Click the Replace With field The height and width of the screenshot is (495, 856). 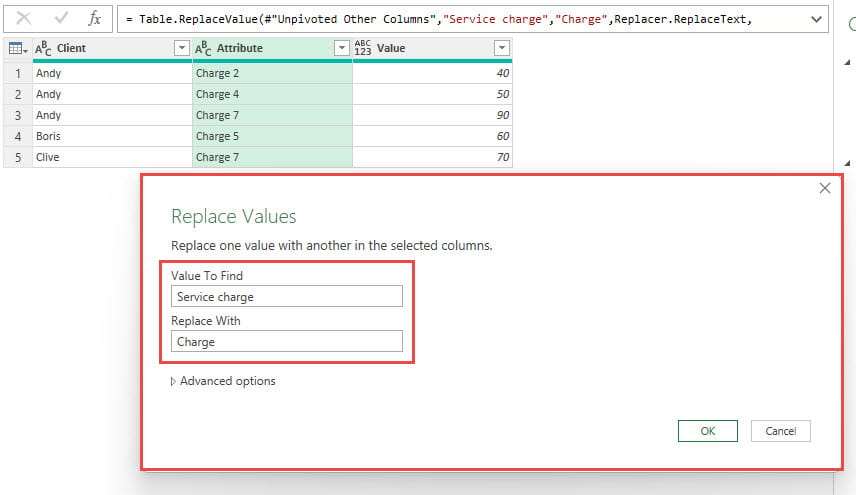[x=286, y=342]
